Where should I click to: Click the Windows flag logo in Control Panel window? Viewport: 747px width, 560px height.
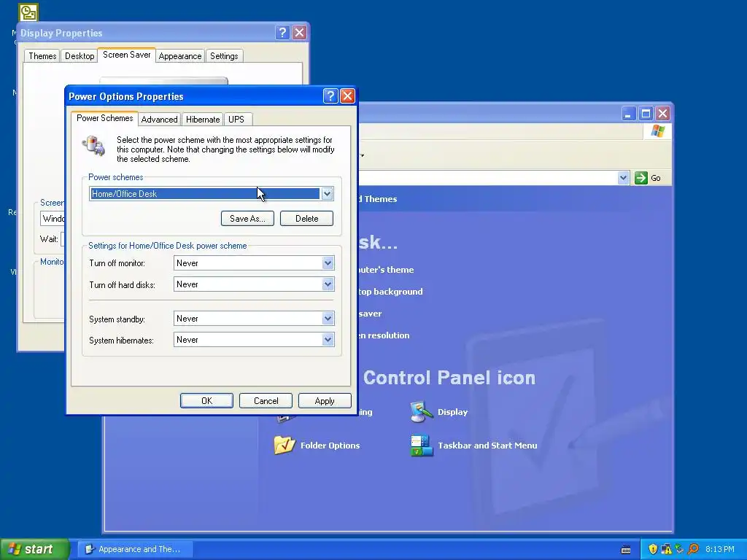(x=658, y=131)
